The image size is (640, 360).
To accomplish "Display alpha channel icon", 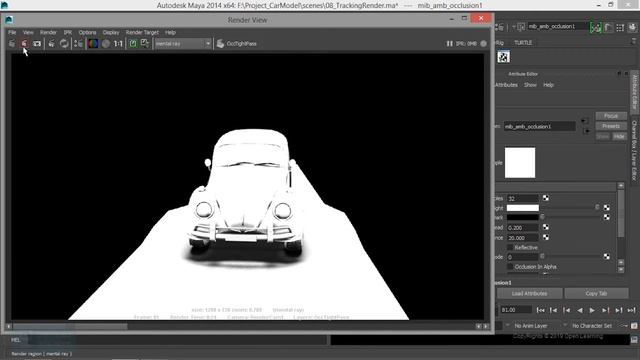I will (x=106, y=43).
